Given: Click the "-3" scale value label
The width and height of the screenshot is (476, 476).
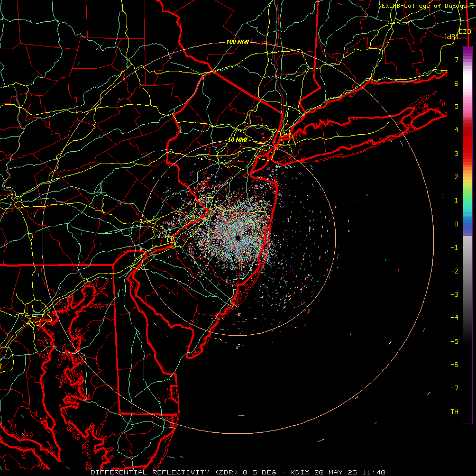Looking at the screenshot, I should coord(454,295).
